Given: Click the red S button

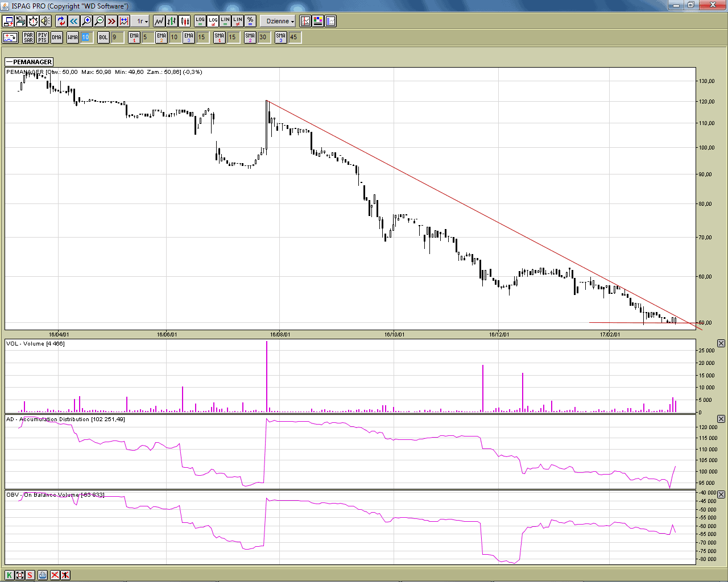Looking at the screenshot, I should tap(30, 575).
